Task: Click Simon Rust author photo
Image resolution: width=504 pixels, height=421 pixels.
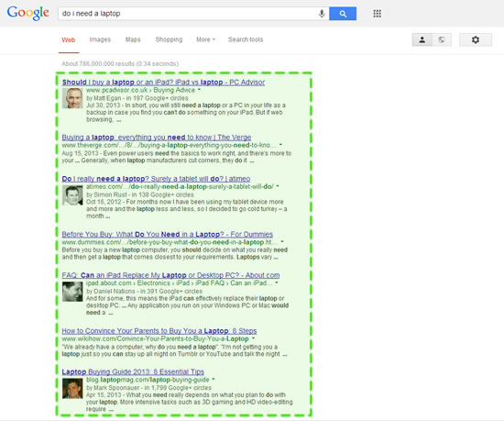Action: tap(72, 195)
